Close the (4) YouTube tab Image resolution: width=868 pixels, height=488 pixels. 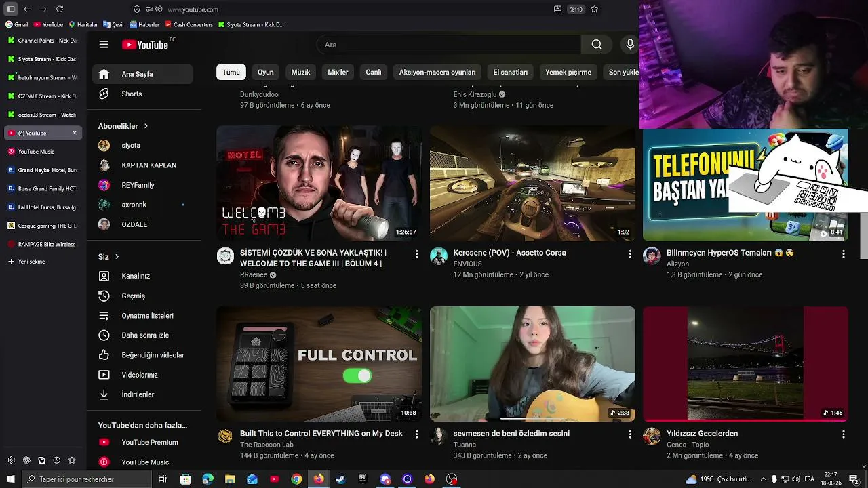click(75, 133)
